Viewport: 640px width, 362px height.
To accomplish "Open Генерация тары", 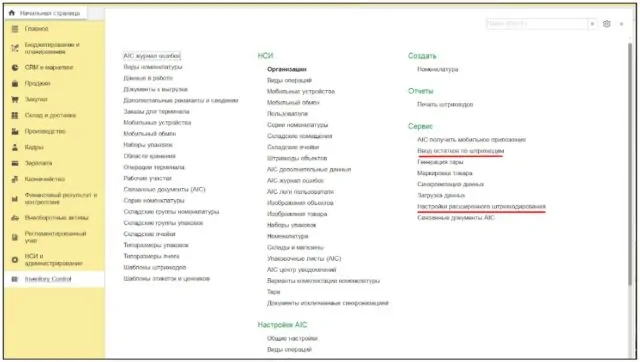I will pyautogui.click(x=440, y=162).
